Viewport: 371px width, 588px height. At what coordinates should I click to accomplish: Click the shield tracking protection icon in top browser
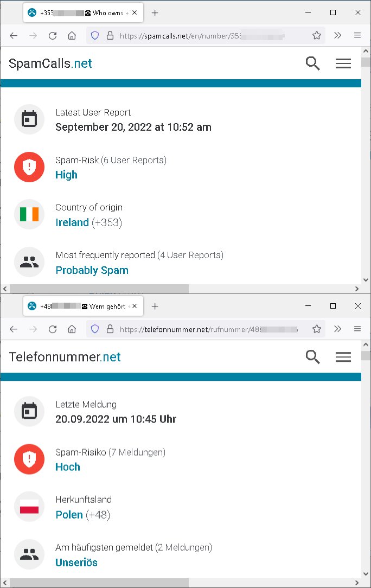point(95,36)
